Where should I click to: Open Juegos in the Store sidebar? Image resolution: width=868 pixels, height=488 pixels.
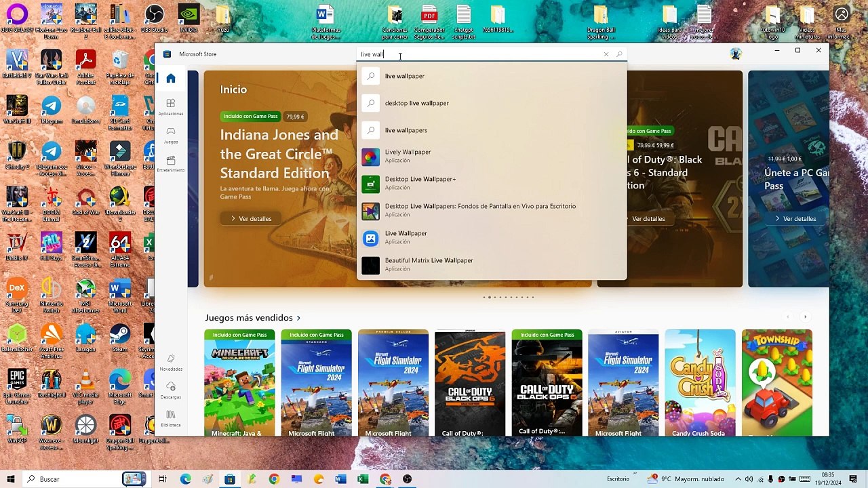(x=171, y=134)
